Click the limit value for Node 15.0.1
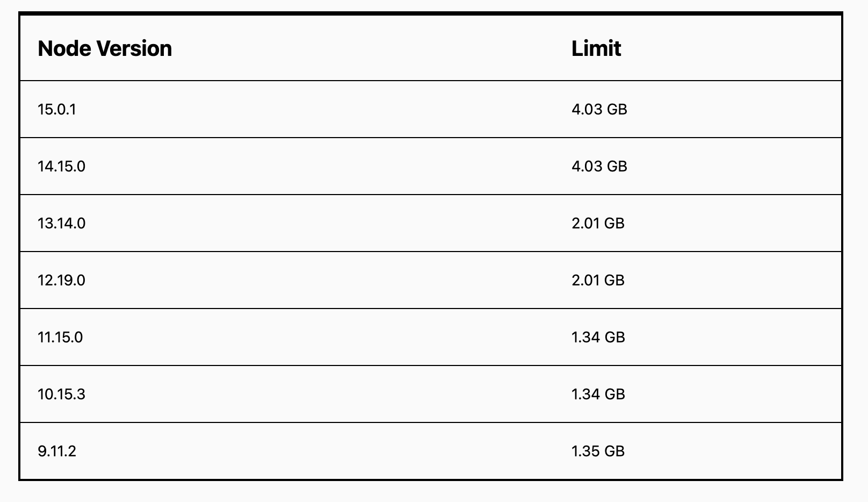 [599, 110]
